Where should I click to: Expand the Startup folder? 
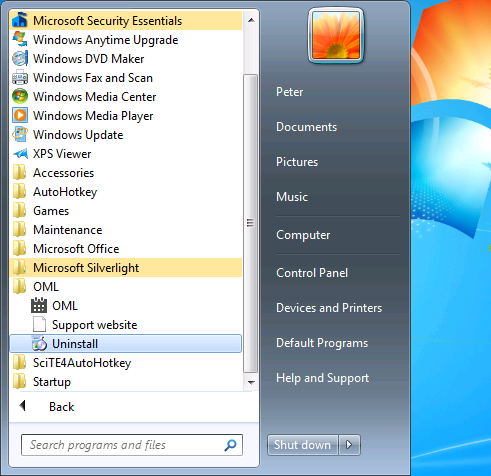126,382
